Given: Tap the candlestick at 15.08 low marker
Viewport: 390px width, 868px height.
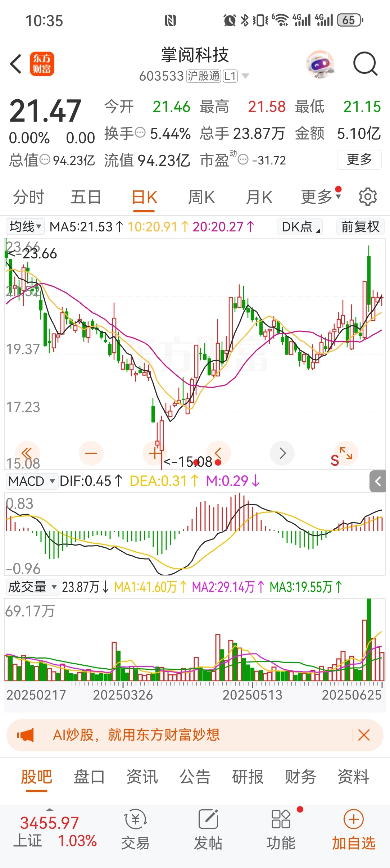Looking at the screenshot, I should tap(162, 443).
